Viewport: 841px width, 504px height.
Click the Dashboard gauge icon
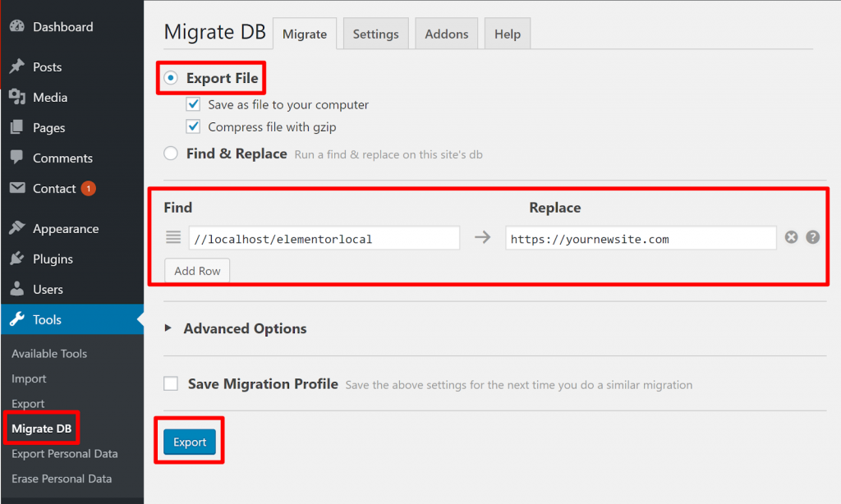[16, 26]
